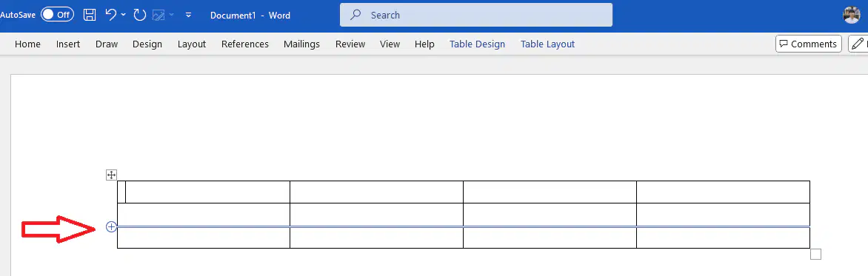Screen dimensions: 868x276
Task: Click inside the Search box
Action: [x=476, y=15]
